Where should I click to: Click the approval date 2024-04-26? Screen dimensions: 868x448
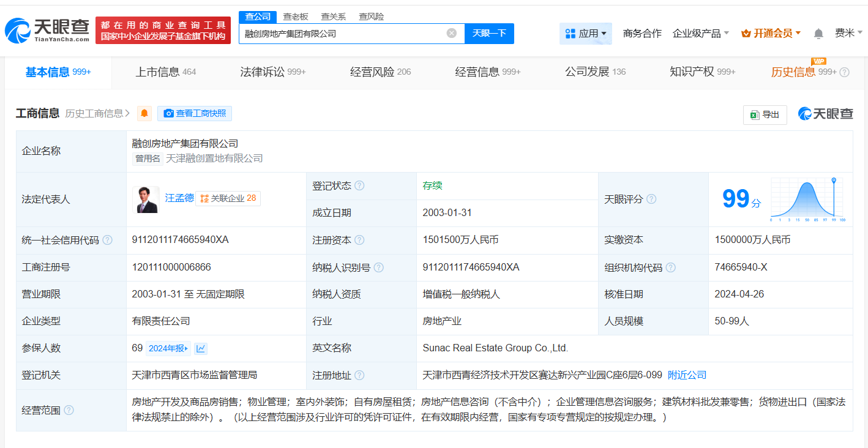click(x=739, y=294)
